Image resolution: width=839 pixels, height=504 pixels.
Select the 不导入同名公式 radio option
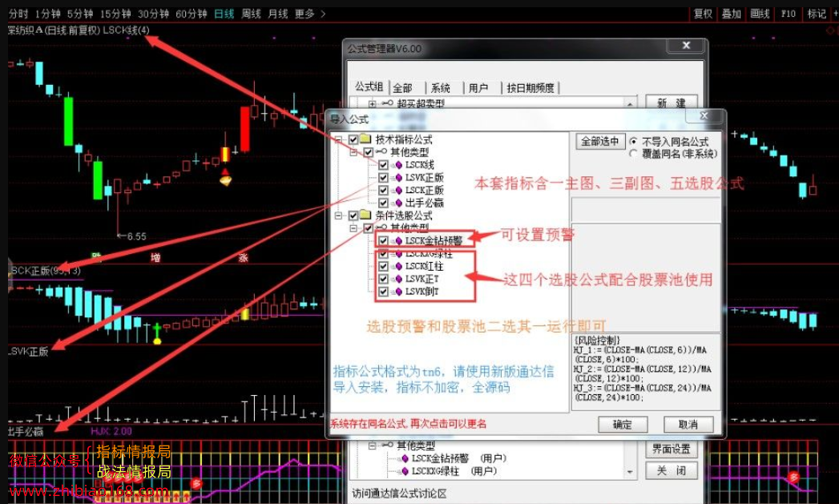pos(634,142)
